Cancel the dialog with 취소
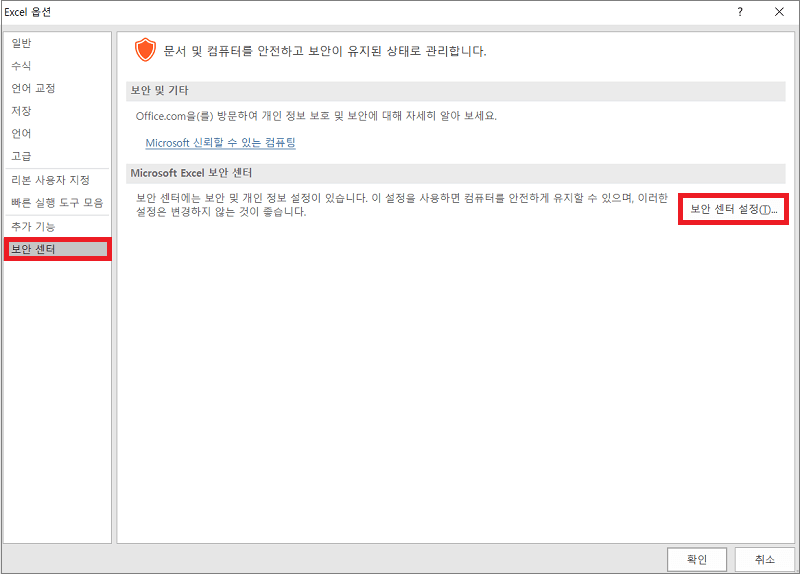The image size is (800, 574). click(765, 560)
